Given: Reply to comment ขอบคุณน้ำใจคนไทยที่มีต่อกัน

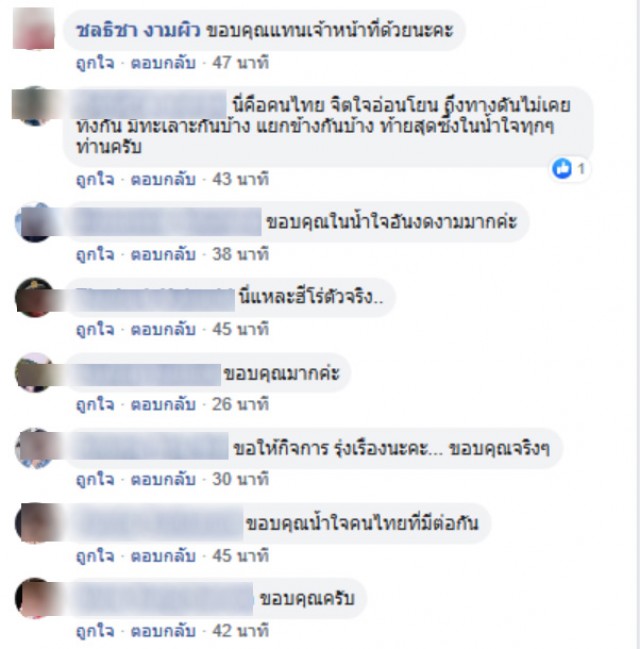Looking at the screenshot, I should click(x=163, y=556).
